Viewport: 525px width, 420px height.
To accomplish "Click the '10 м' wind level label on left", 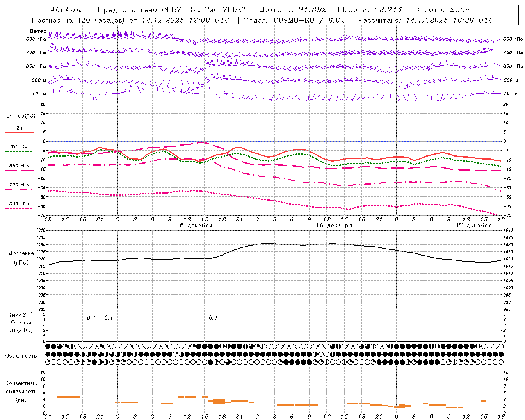I will (39, 94).
